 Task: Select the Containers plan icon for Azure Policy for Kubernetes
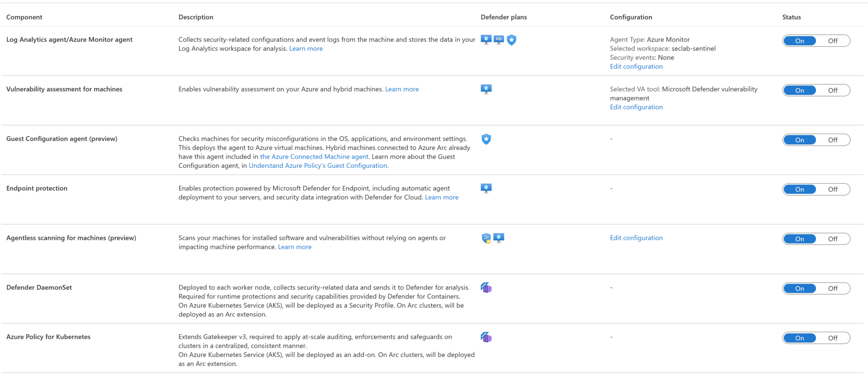[x=487, y=337]
